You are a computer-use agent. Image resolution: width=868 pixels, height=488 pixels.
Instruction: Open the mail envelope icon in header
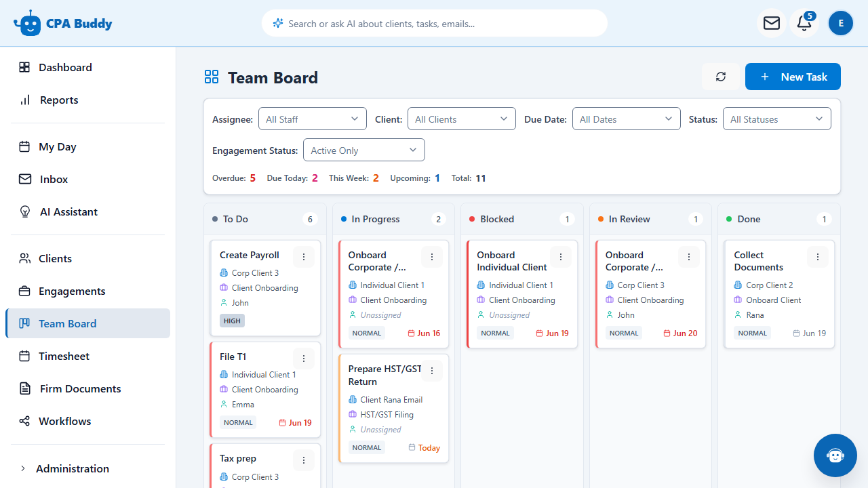(x=772, y=24)
